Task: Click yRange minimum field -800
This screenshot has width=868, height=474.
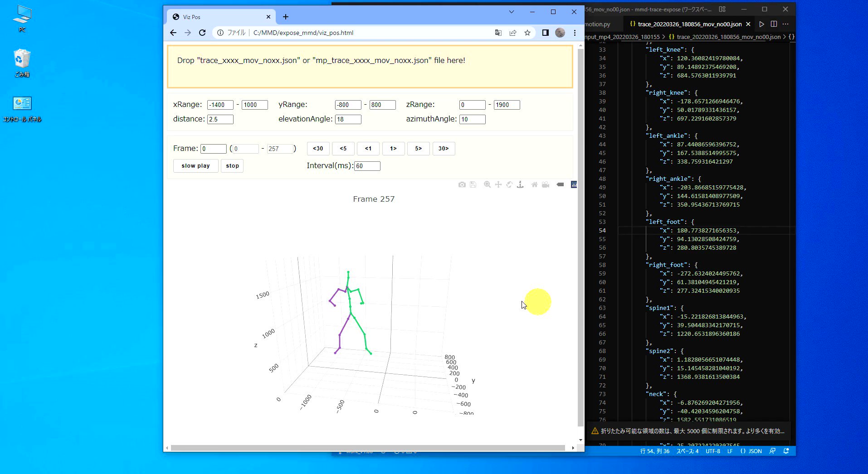Action: 348,105
